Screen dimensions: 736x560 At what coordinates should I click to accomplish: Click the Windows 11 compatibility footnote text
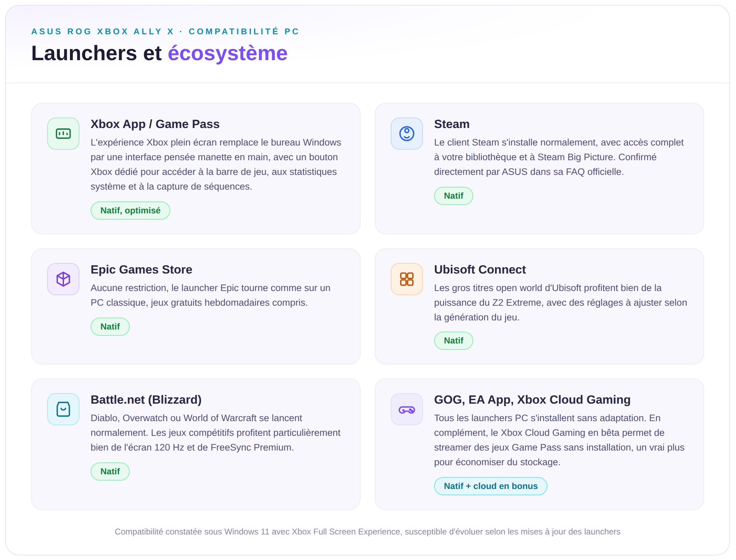(368, 532)
